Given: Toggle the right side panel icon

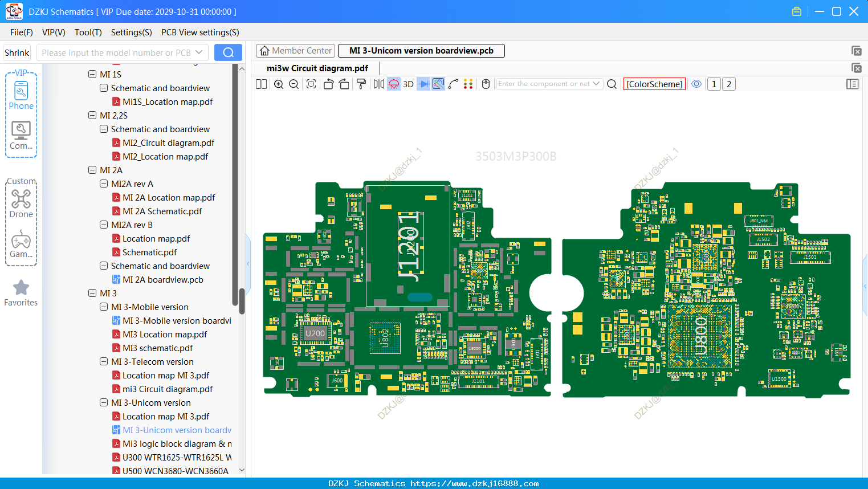Looking at the screenshot, I should coord(853,84).
